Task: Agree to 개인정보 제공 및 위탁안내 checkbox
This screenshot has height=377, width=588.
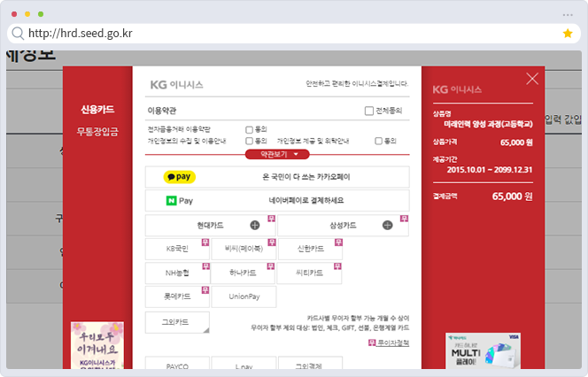Action: point(378,141)
